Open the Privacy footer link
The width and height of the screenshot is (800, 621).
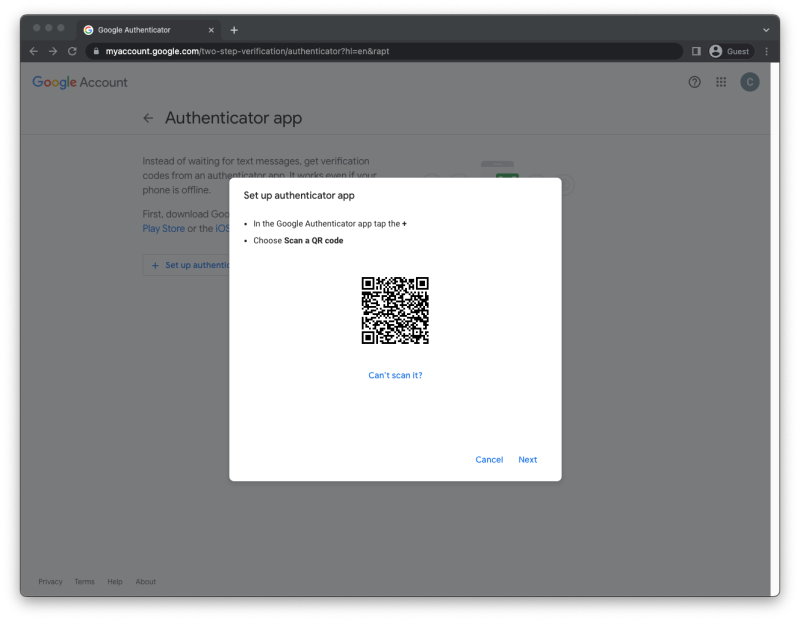coord(50,582)
